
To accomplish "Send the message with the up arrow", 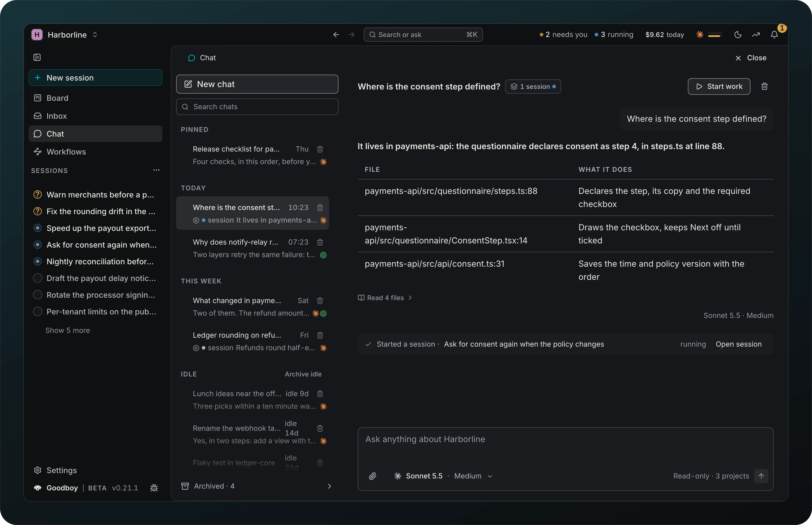I will (761, 476).
